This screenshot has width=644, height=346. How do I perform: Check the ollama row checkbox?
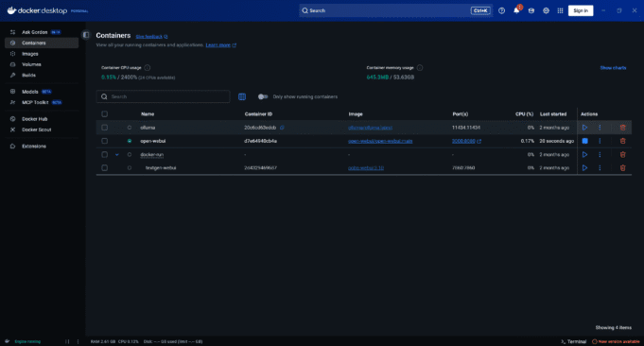(x=105, y=128)
